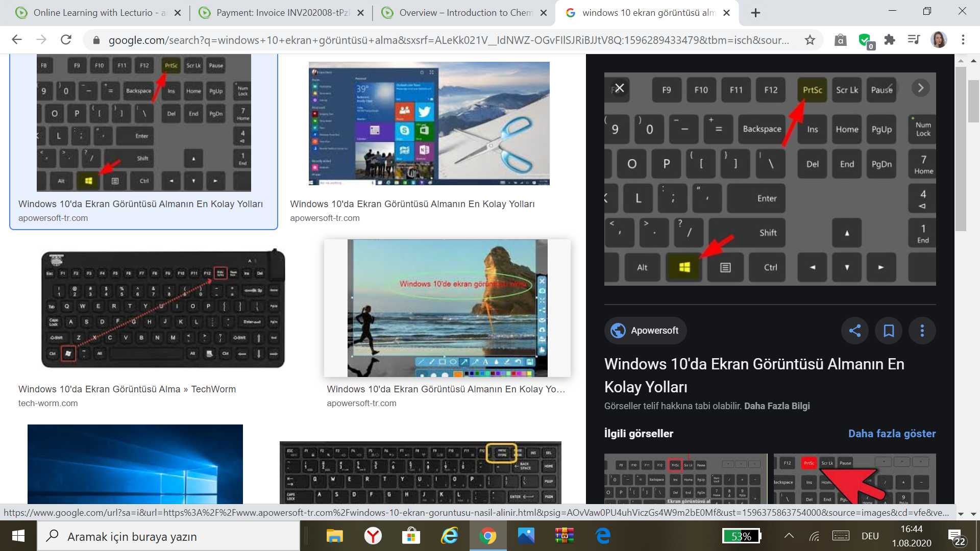This screenshot has width=980, height=551.
Task: Go back to the previous page
Action: click(x=17, y=40)
